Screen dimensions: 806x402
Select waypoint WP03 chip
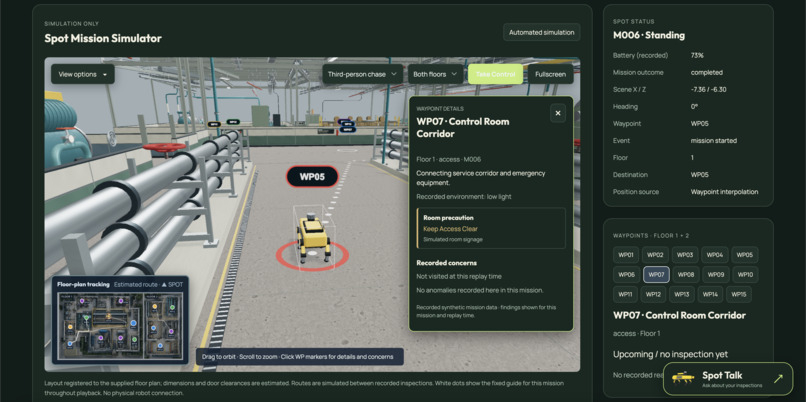[x=685, y=255]
